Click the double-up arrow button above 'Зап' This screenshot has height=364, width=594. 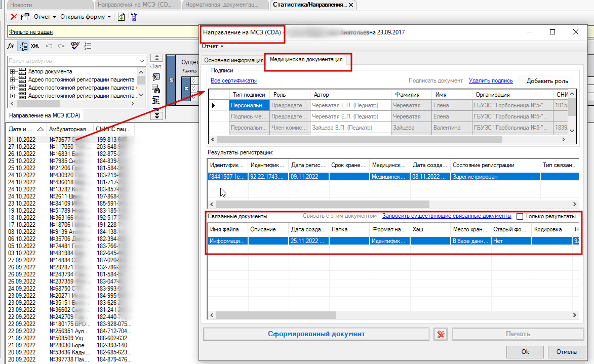pyautogui.click(x=157, y=58)
